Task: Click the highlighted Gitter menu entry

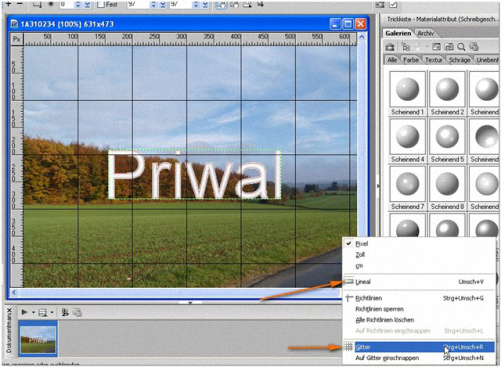Action: tap(418, 347)
